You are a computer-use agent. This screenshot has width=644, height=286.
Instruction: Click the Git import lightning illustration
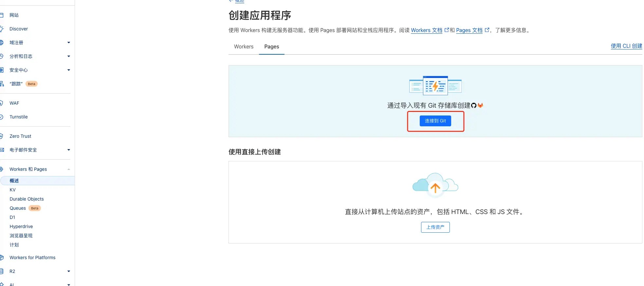pyautogui.click(x=435, y=85)
